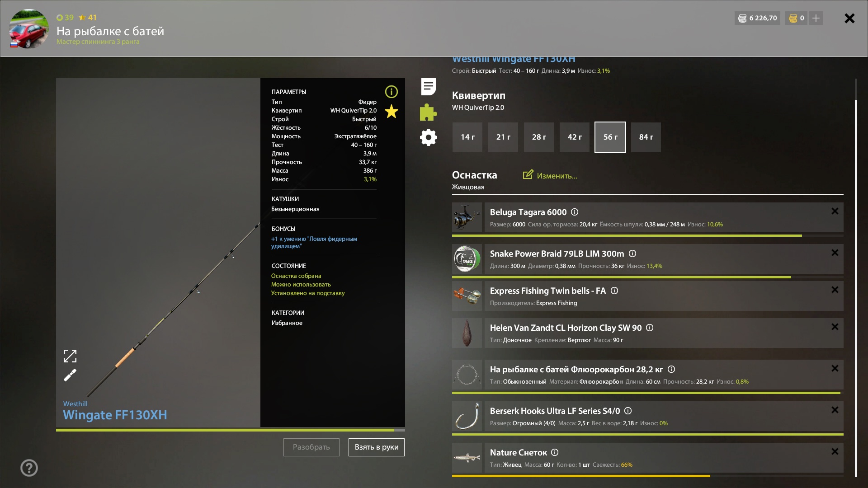
Task: Click the fluorocarbon leader thumbnail
Action: 467,375
